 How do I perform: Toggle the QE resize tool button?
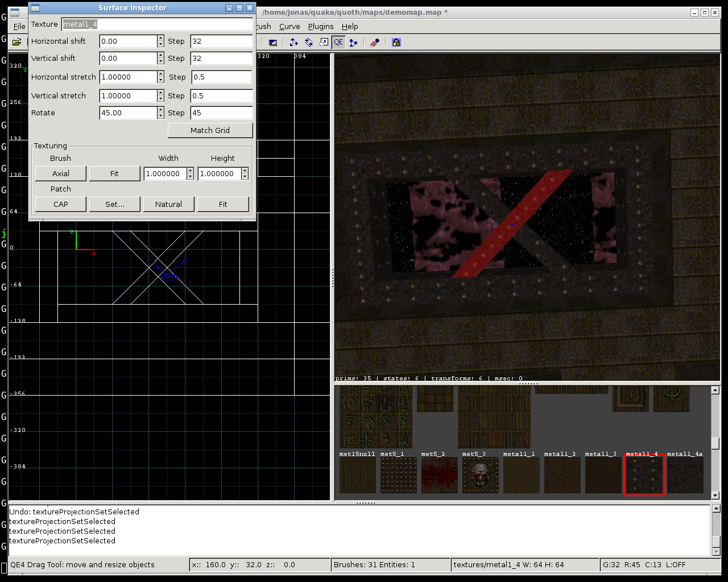[338, 43]
